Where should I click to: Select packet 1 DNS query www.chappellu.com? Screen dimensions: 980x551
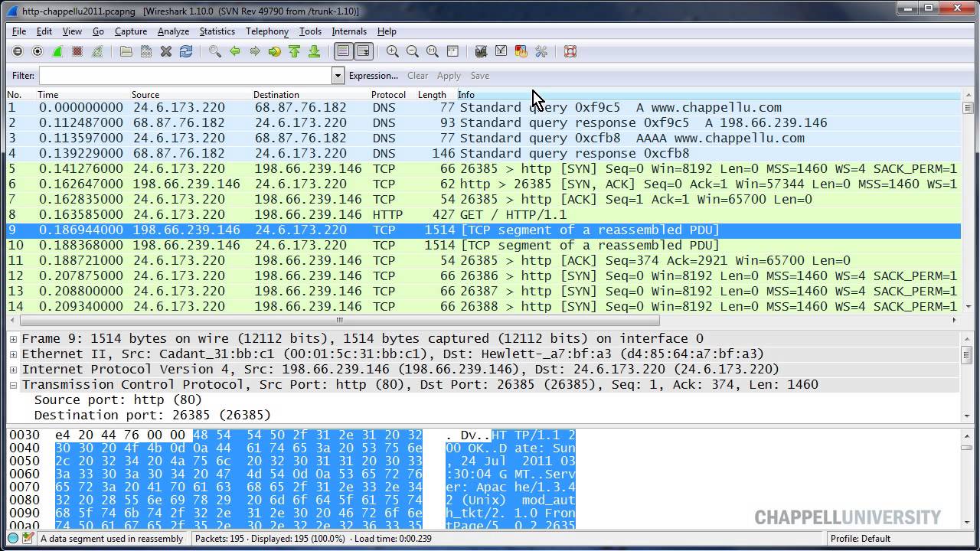pyautogui.click(x=484, y=108)
